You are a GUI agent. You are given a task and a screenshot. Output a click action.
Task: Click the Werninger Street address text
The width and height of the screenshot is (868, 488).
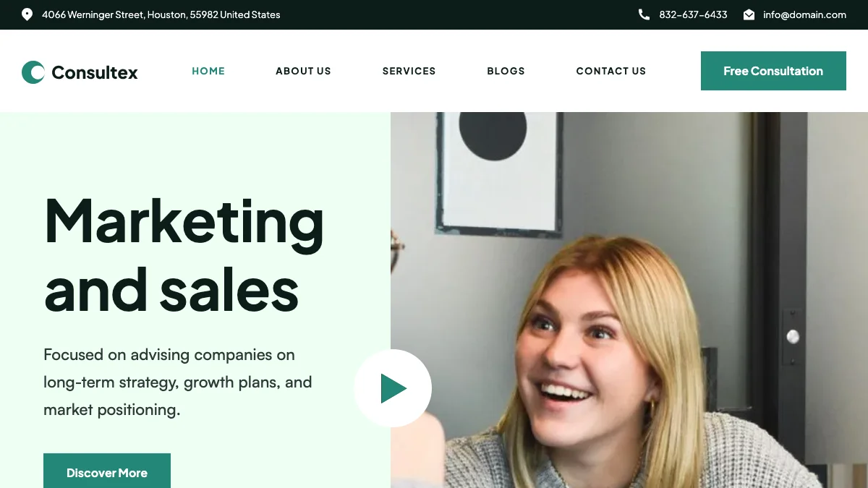tap(161, 14)
